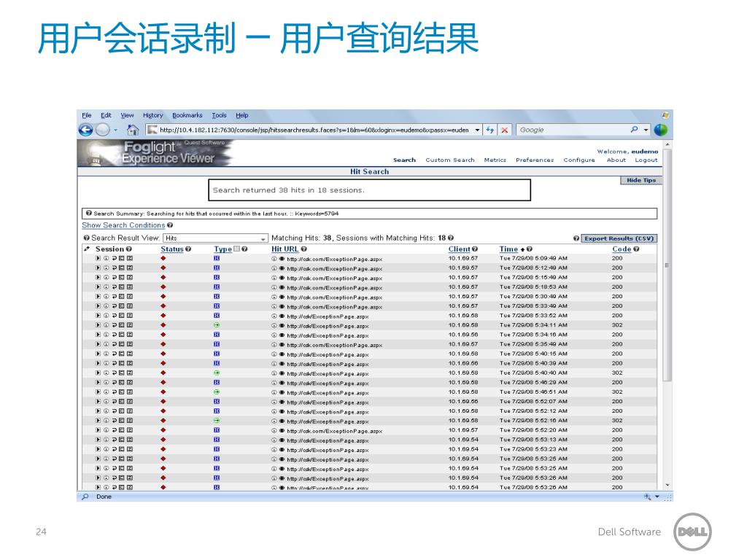Open the Metrics navigation tab
747x560 pixels.
tap(495, 160)
